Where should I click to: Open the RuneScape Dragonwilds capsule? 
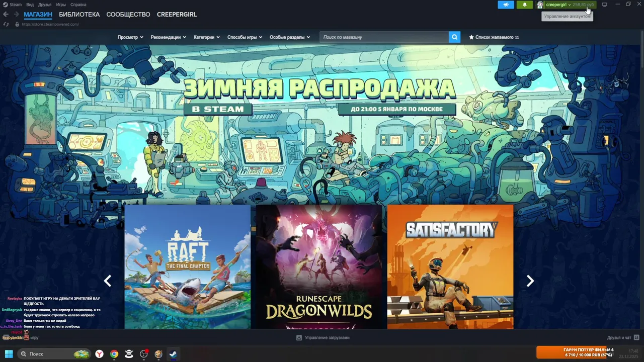319,267
